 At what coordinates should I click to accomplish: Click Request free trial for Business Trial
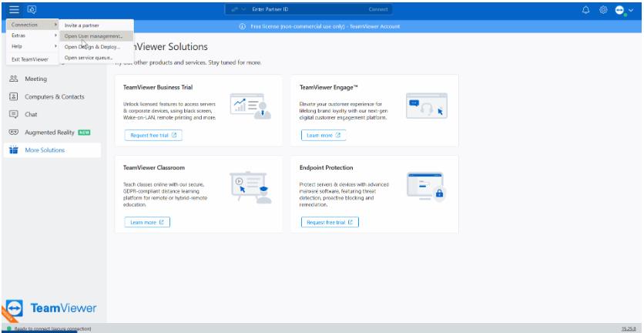point(153,135)
